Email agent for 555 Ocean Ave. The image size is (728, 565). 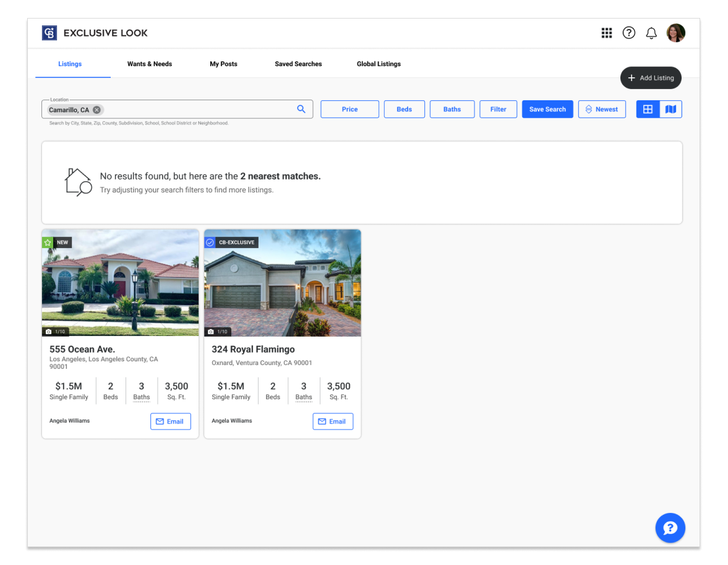tap(170, 421)
